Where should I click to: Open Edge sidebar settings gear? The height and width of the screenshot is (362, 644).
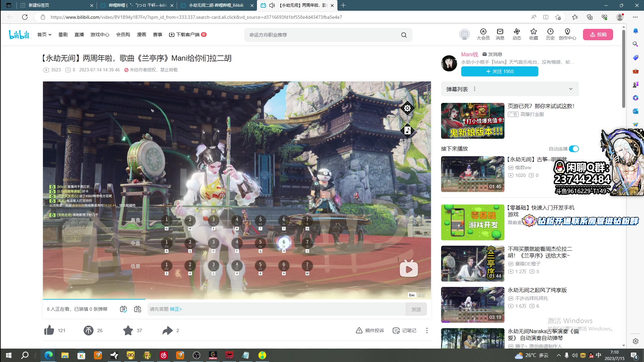click(635, 341)
